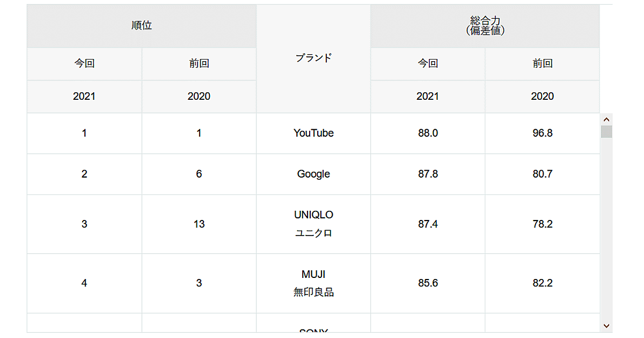
Task: Click MUJI's 2021 score 85.6
Action: coord(428,283)
